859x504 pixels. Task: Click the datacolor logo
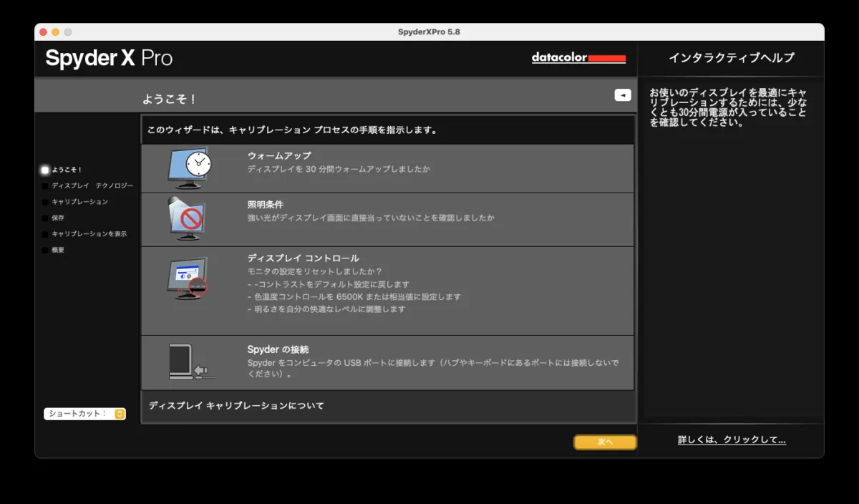578,58
